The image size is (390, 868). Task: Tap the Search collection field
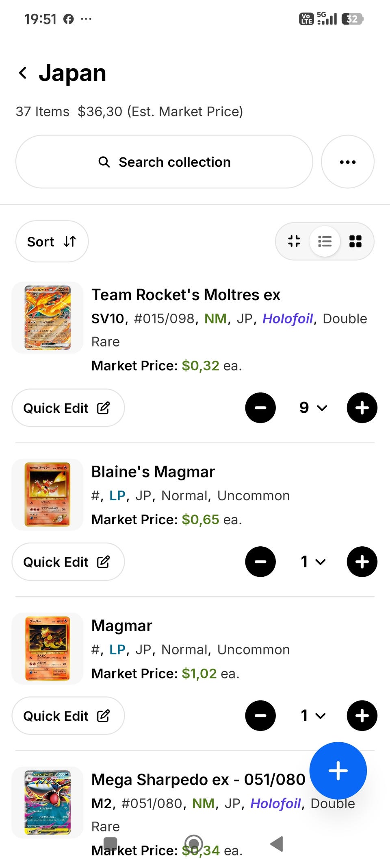[x=164, y=162]
